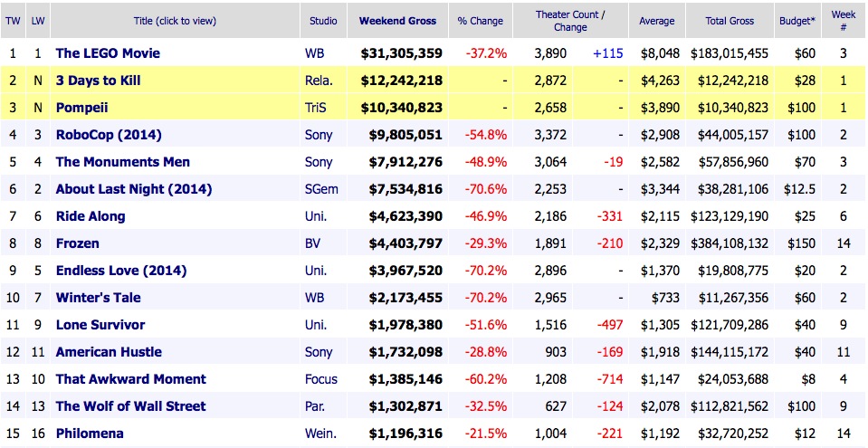This screenshot has width=868, height=448.
Task: Click the American Hustle title
Action: point(109,352)
